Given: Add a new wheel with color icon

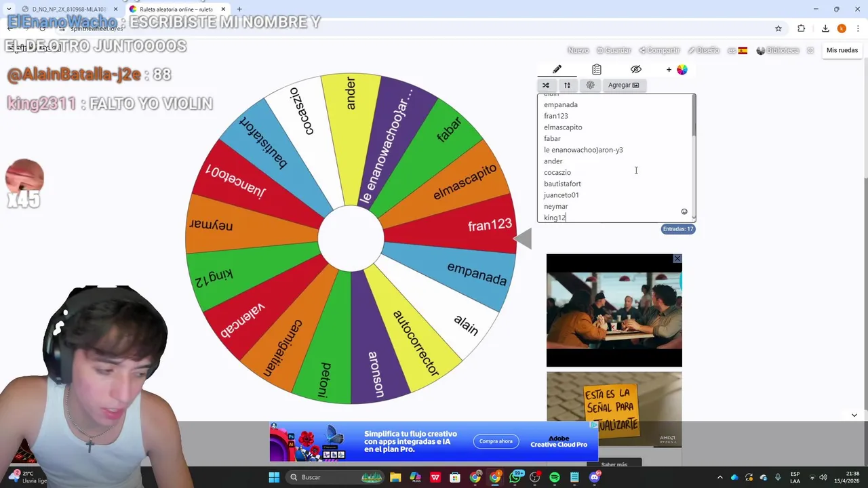Looking at the screenshot, I should [x=677, y=69].
